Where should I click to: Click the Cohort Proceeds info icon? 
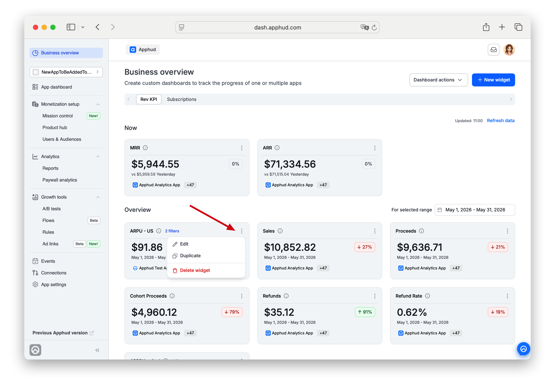(172, 296)
